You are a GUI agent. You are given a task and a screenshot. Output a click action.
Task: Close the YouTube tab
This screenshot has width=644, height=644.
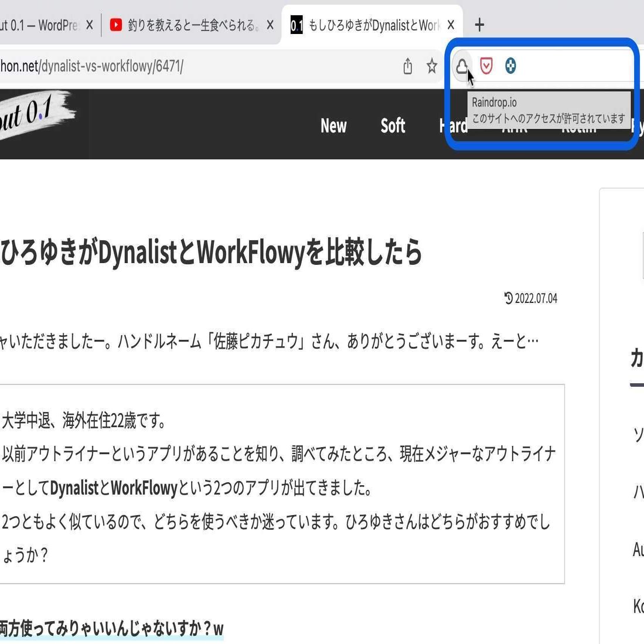(x=270, y=25)
